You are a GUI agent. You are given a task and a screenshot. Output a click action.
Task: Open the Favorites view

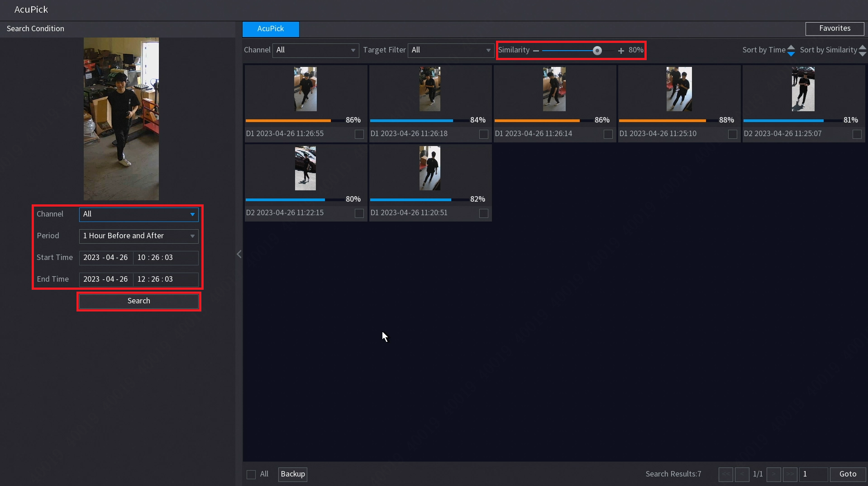point(834,28)
